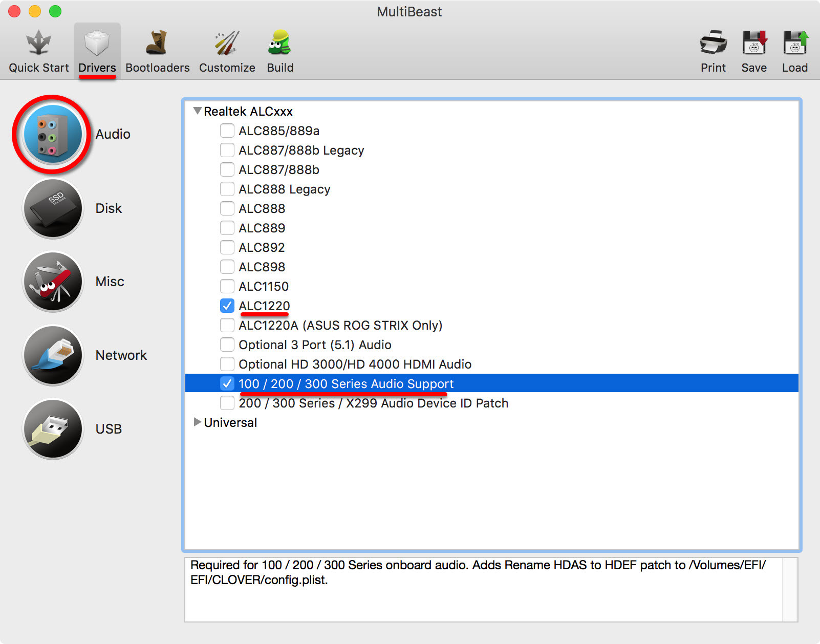Open the Bootloaders boot icon
The height and width of the screenshot is (644, 820).
(x=157, y=42)
